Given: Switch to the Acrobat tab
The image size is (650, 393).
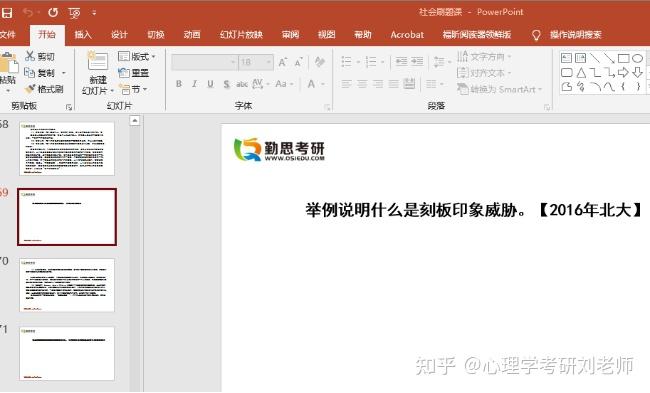Looking at the screenshot, I should [x=407, y=34].
